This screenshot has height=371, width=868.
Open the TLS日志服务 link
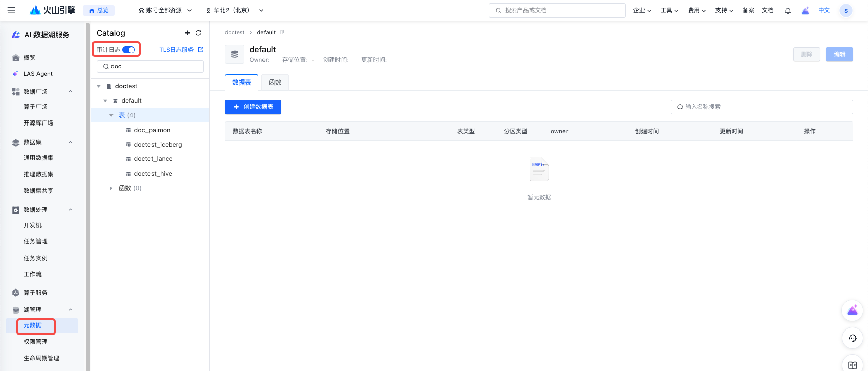[181, 50]
